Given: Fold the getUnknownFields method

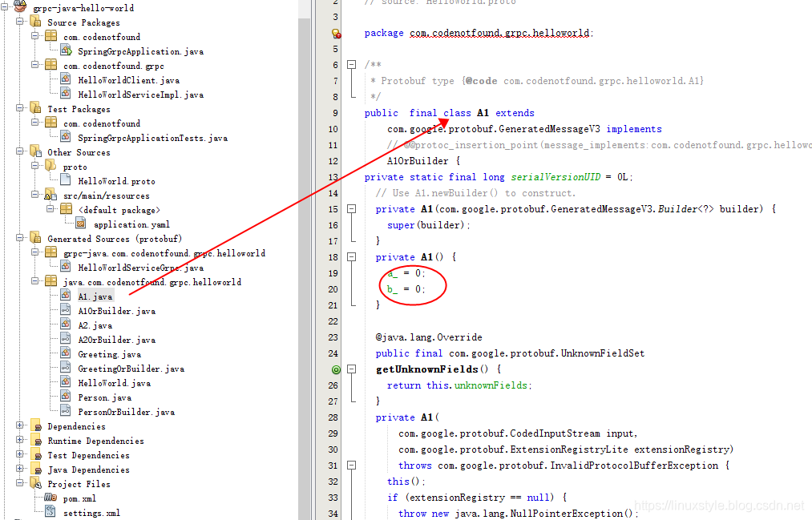Looking at the screenshot, I should 352,369.
